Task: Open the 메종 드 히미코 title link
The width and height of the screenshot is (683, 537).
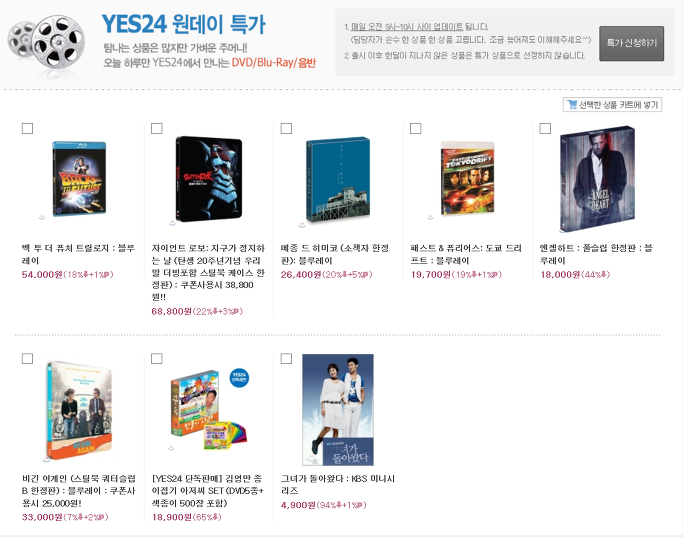Action: (x=335, y=254)
